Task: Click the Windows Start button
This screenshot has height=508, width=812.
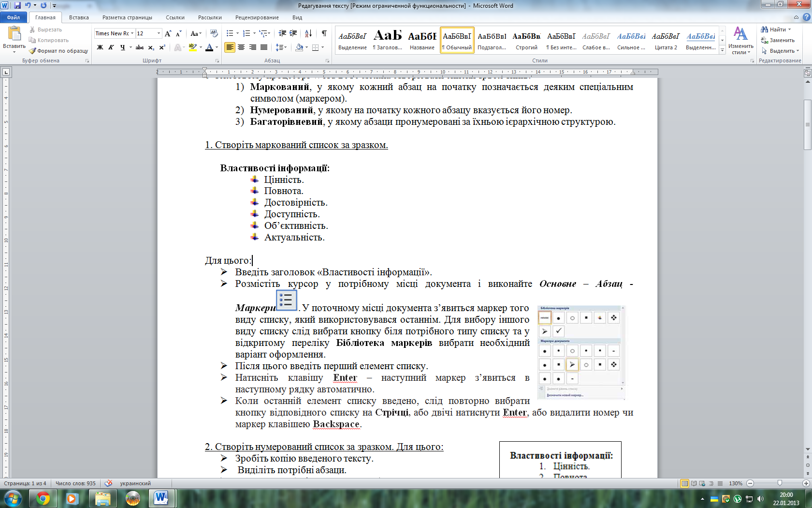Action: [13, 498]
